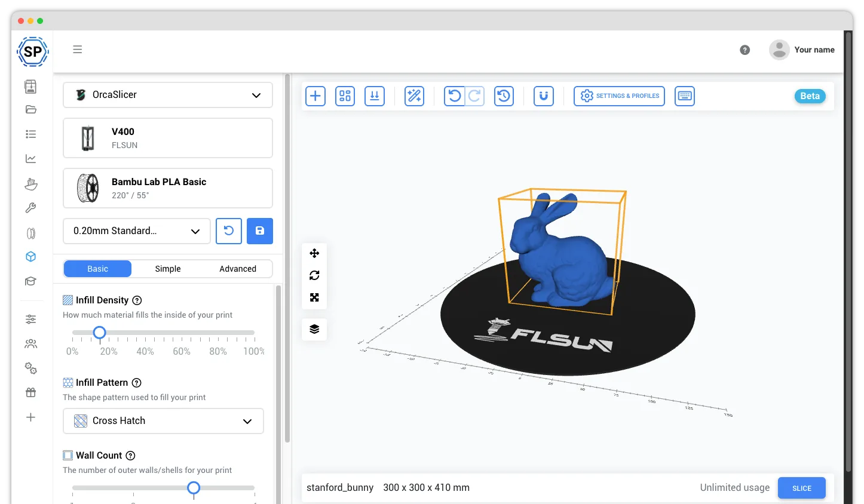
Task: Click the layers view icon
Action: tap(314, 329)
